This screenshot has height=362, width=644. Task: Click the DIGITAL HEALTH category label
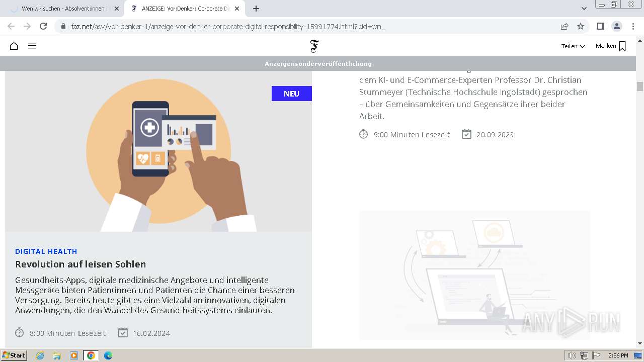click(46, 251)
